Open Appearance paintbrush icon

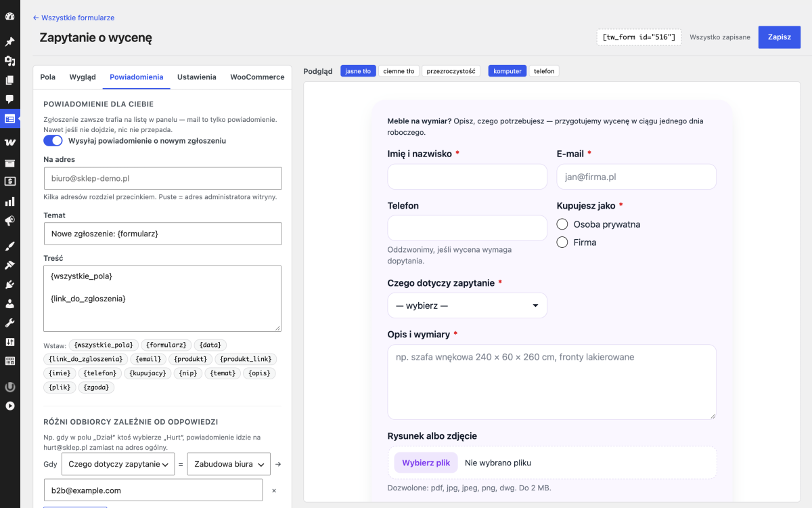10,245
